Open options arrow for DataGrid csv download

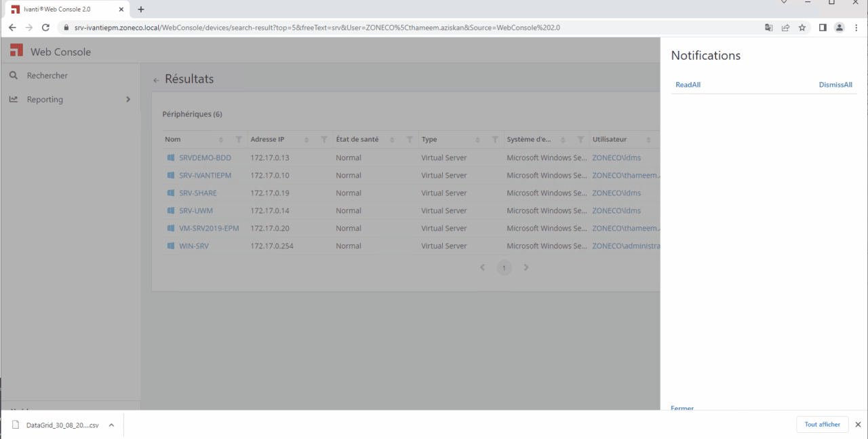[111, 425]
